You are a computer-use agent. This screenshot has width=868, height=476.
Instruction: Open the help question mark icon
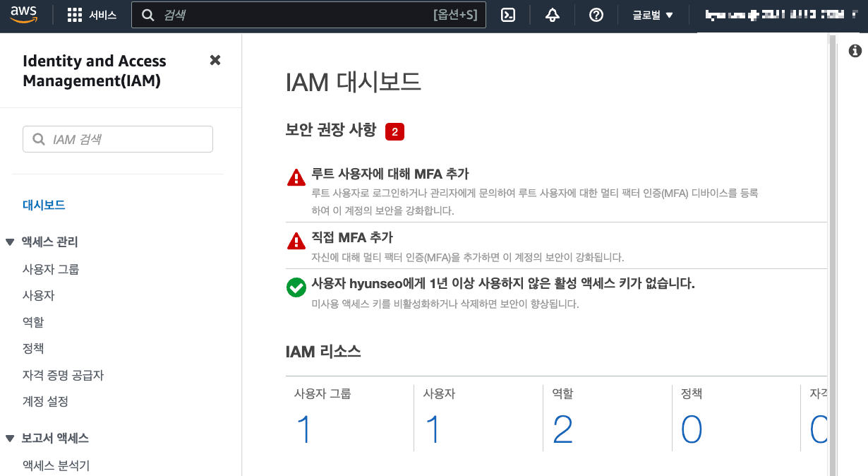click(x=596, y=16)
